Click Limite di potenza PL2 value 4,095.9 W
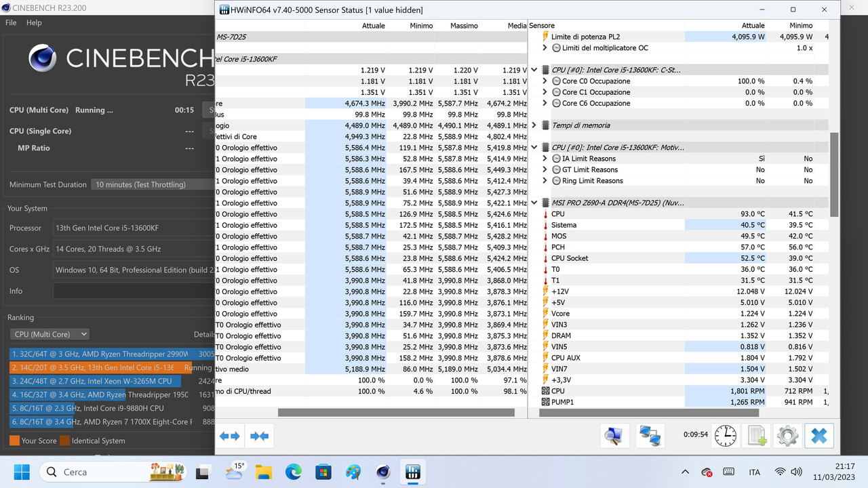Image resolution: width=868 pixels, height=488 pixels. (748, 37)
